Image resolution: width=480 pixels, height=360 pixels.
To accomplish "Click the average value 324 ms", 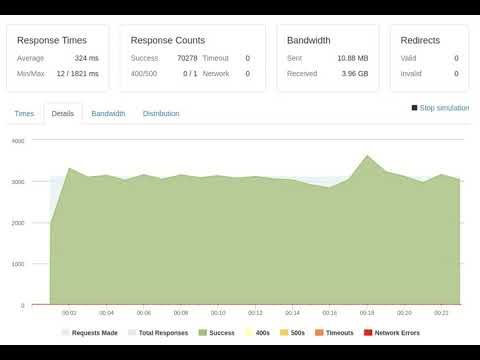I will 86,58.
